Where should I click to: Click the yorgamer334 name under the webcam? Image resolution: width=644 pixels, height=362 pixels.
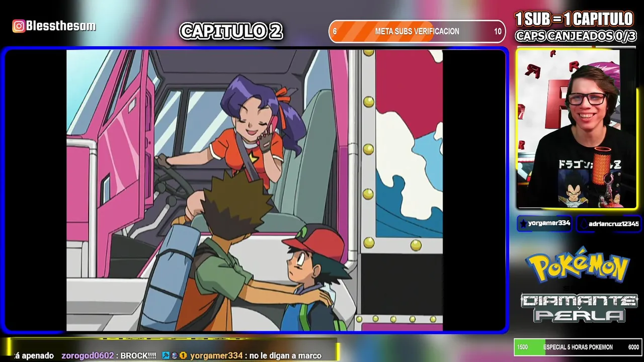point(549,223)
